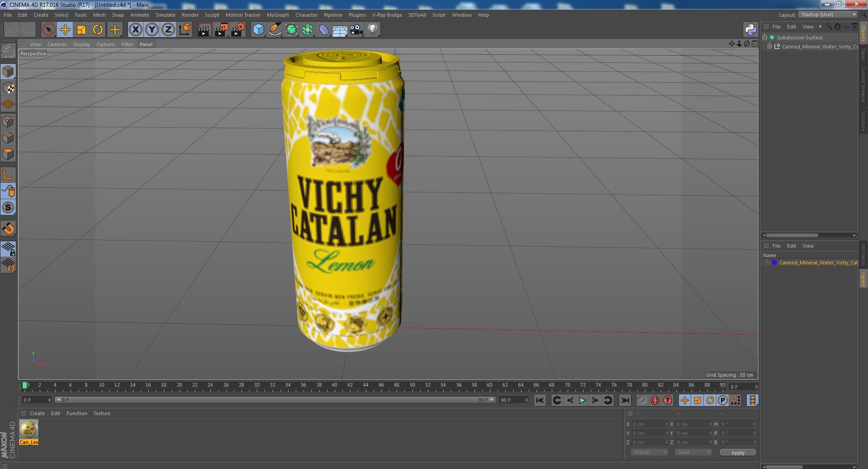The width and height of the screenshot is (868, 469).
Task: Open the MoGraph menu
Action: click(x=278, y=15)
